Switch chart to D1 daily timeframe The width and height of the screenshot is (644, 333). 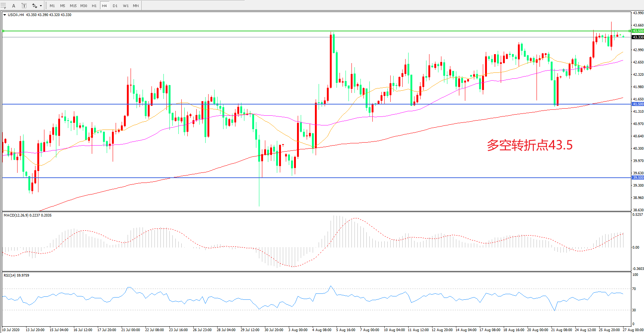(x=115, y=6)
